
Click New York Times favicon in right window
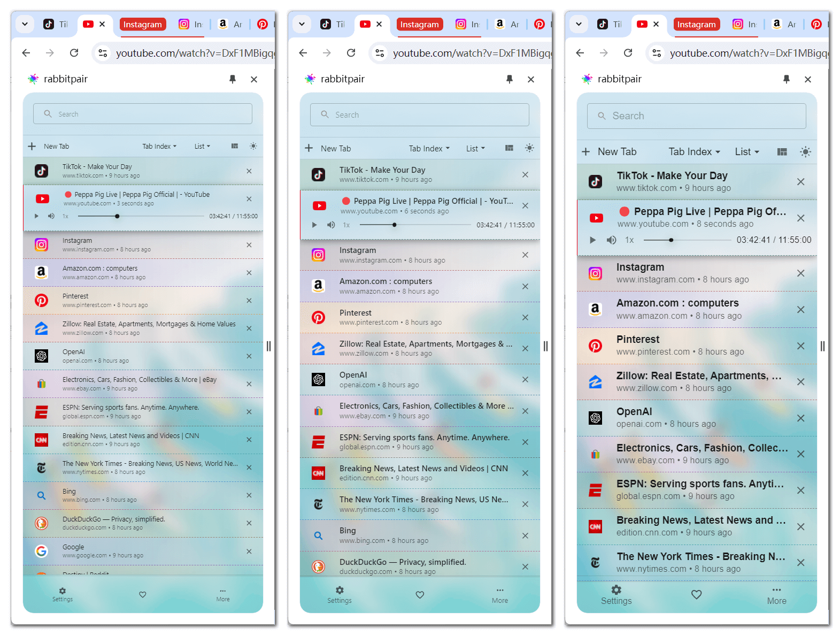coord(595,562)
